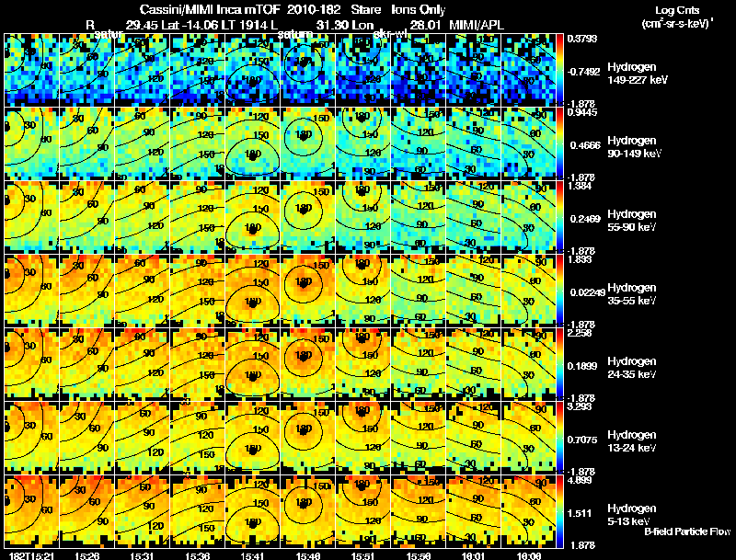The image size is (736, 560).
Task: Open the 35-55 keV panel at 15:51
Action: pyautogui.click(x=363, y=291)
